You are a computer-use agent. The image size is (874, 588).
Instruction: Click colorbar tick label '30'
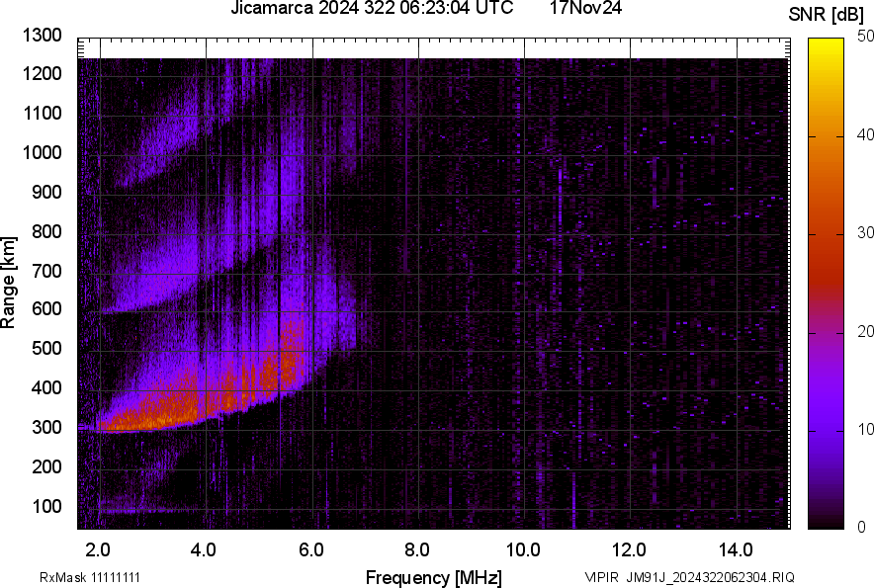pos(865,233)
